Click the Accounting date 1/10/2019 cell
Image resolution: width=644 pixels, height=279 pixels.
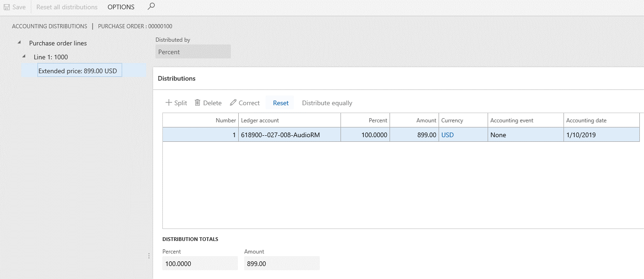(601, 135)
